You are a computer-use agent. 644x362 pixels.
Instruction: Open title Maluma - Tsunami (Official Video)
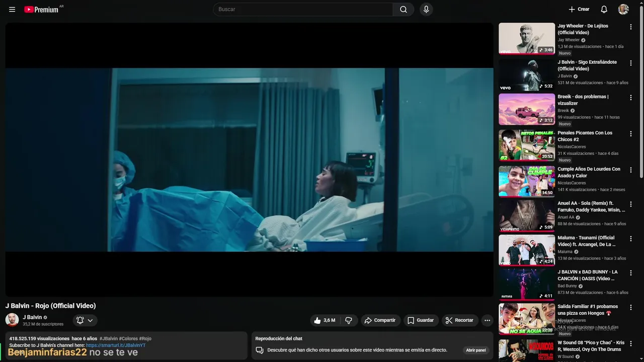click(x=587, y=241)
